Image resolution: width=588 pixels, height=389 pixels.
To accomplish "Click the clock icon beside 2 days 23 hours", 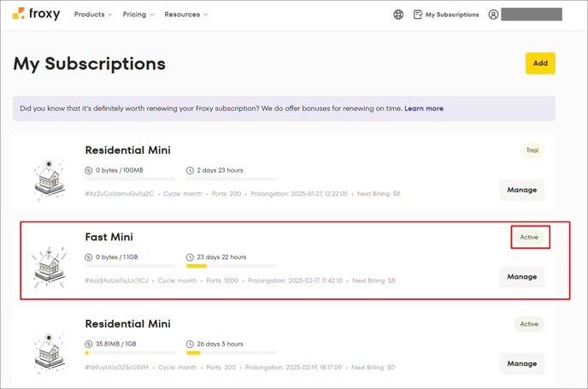I will click(190, 170).
